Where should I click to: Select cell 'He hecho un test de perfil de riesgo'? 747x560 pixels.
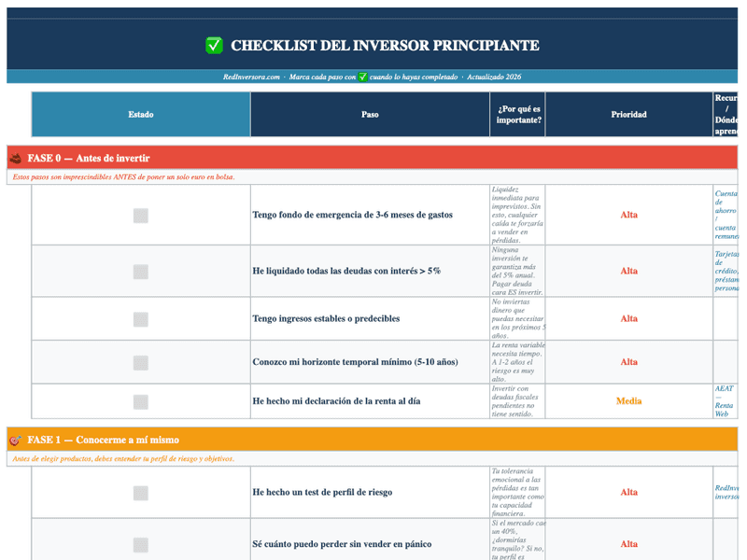click(x=370, y=492)
